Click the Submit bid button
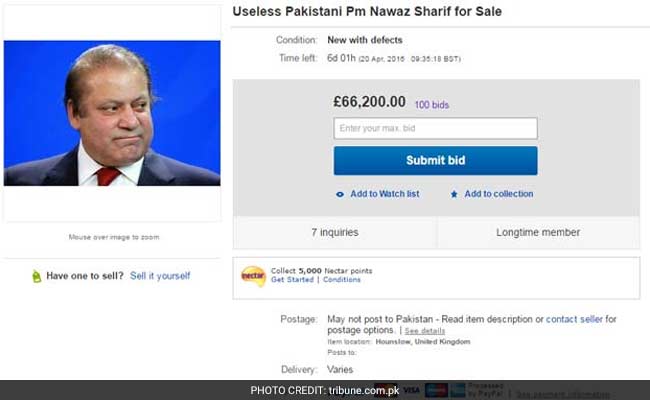Screen dimensions: 650x400 click(x=435, y=160)
